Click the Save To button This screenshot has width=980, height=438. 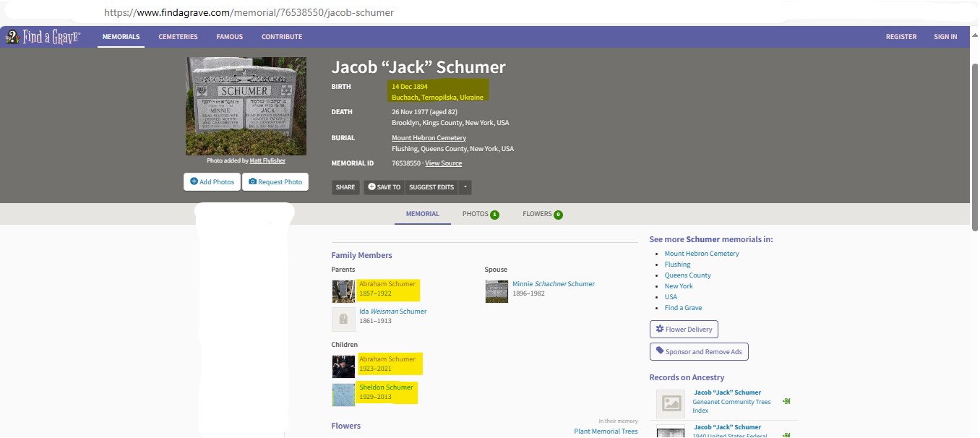[384, 187]
